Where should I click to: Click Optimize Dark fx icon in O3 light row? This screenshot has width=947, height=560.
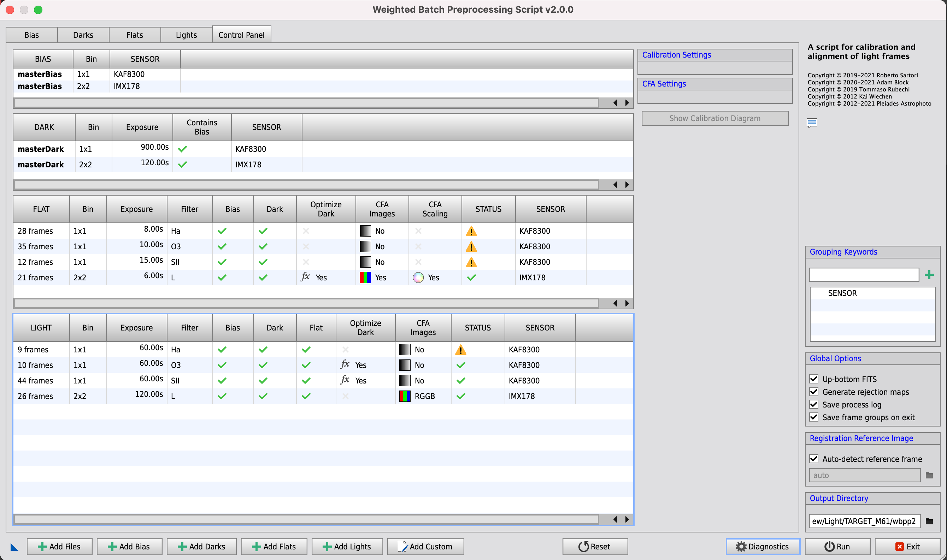coord(345,364)
